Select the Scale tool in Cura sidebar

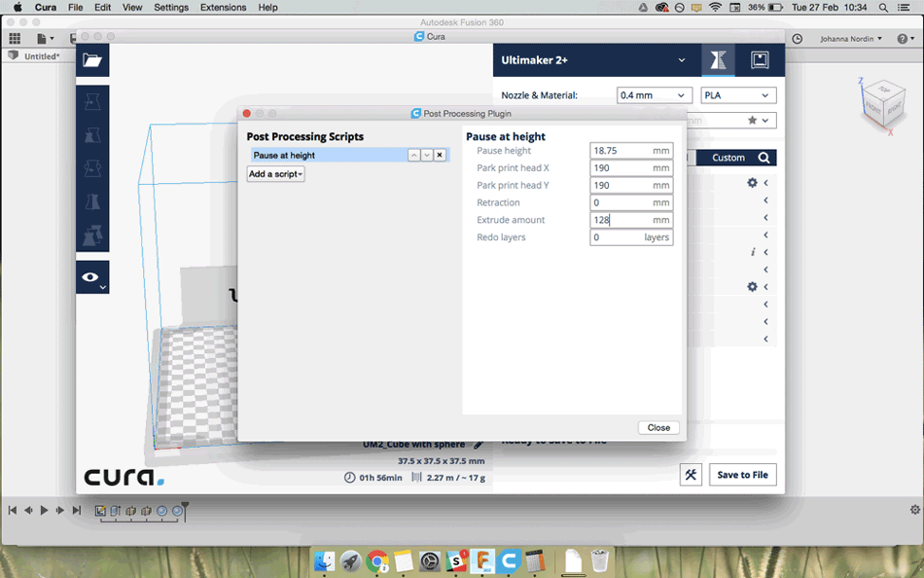point(92,135)
